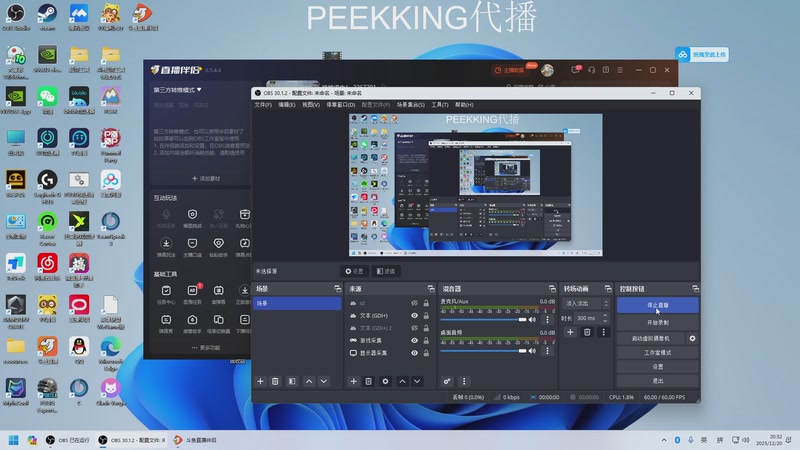Click 添加素材 in 直播伴侣 window
Screen dimensions: 800x450
coord(206,179)
